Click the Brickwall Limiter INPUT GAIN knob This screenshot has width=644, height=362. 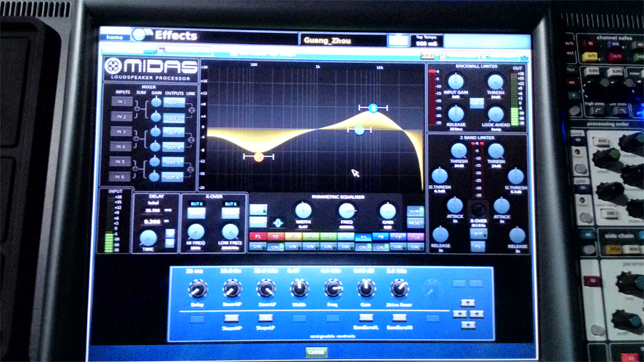[455, 81]
